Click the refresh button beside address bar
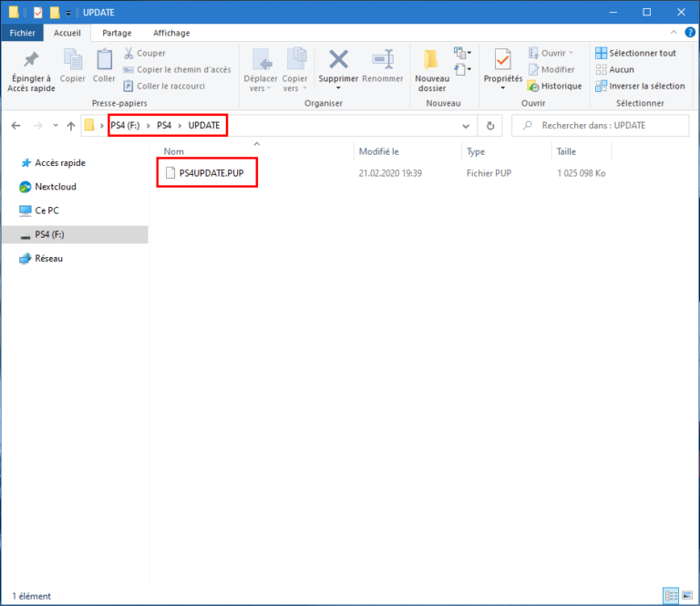This screenshot has width=700, height=606. (490, 126)
